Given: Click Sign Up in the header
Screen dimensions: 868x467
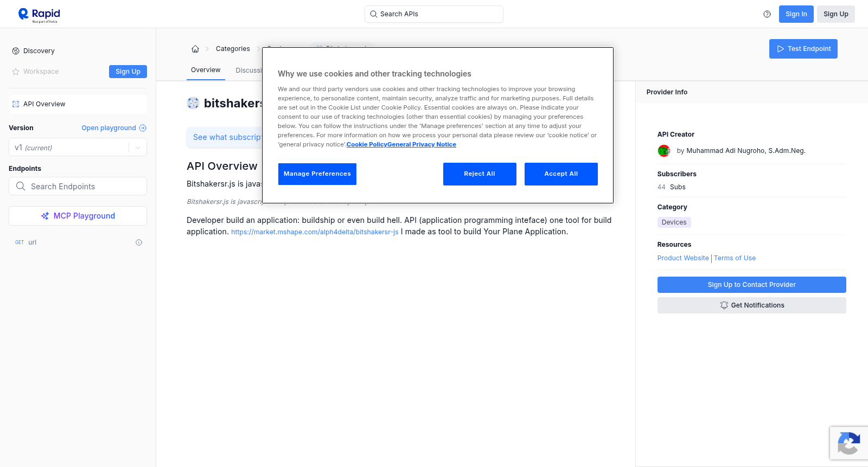Looking at the screenshot, I should tap(835, 14).
